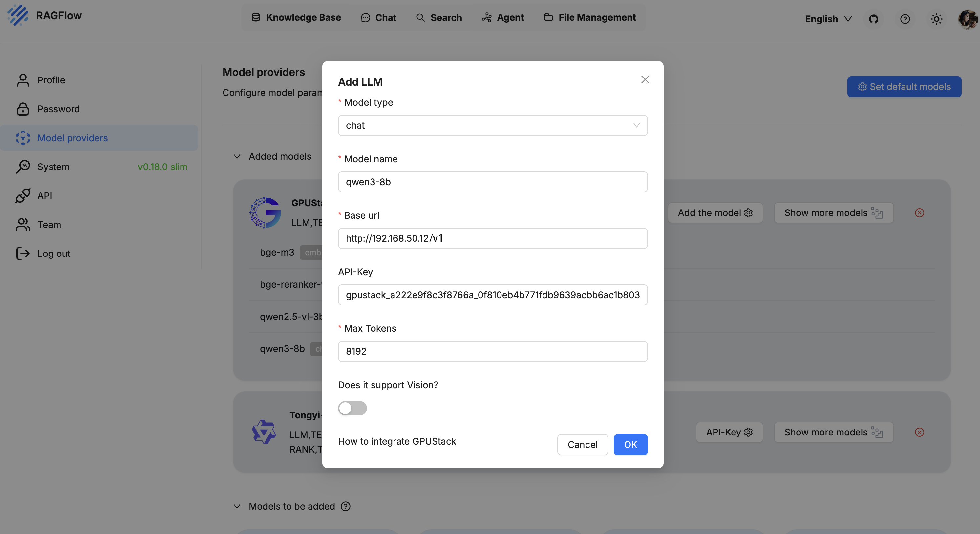980x534 pixels.
Task: Close the Add LLM dialog
Action: pyautogui.click(x=645, y=79)
